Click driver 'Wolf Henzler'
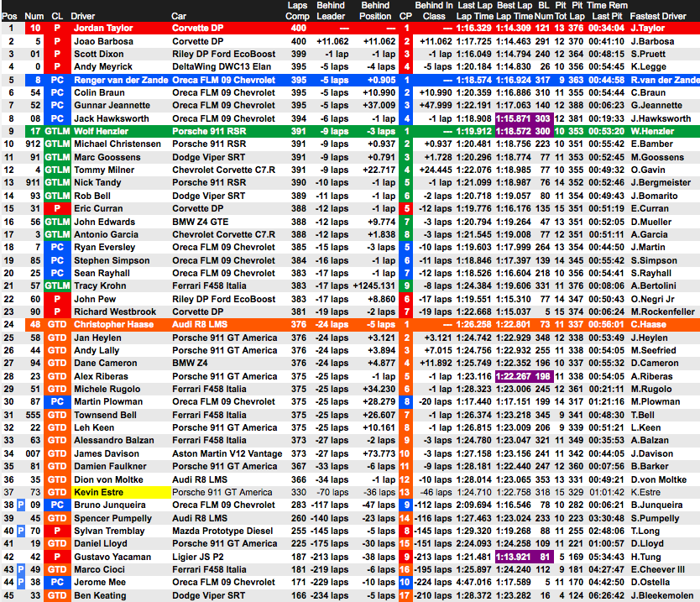Screen dimensions: 700x602 click(x=101, y=132)
